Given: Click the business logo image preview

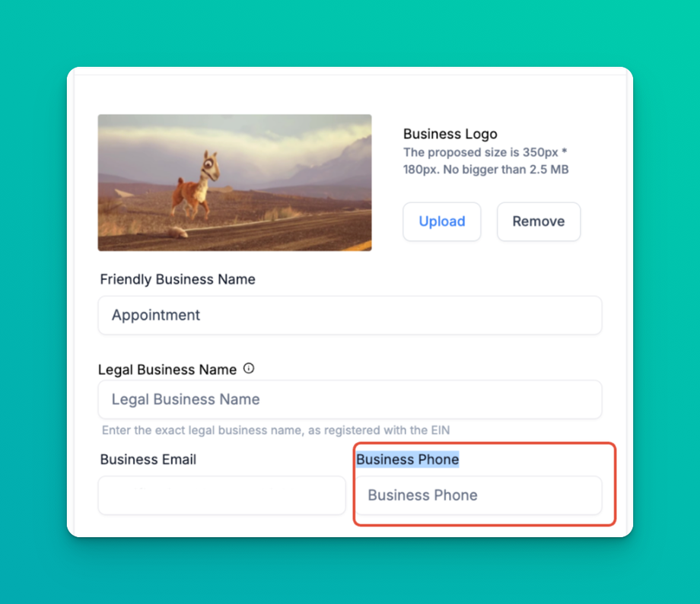Looking at the screenshot, I should coord(235,183).
